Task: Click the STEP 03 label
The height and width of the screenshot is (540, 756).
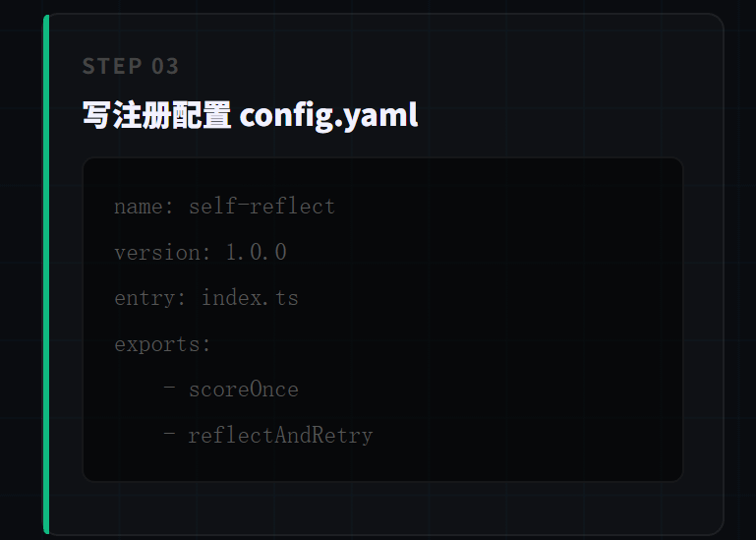Action: [130, 66]
